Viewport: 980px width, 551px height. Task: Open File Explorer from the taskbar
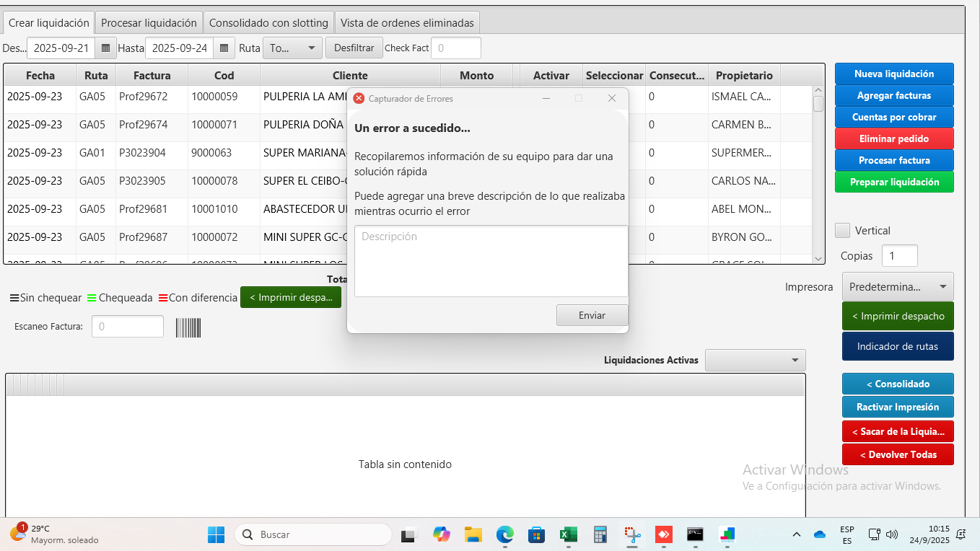pyautogui.click(x=473, y=534)
